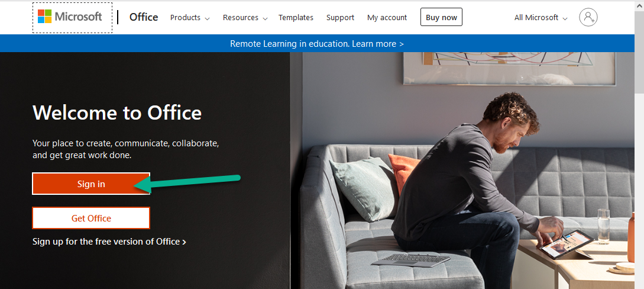The image size is (644, 289).
Task: Click the Microsoft wordmark text
Action: pos(79,17)
